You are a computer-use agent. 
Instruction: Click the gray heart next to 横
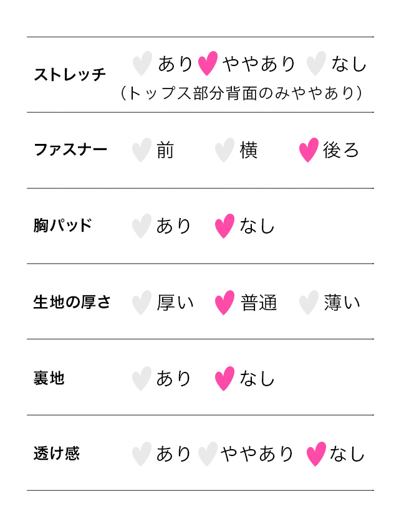(x=224, y=150)
